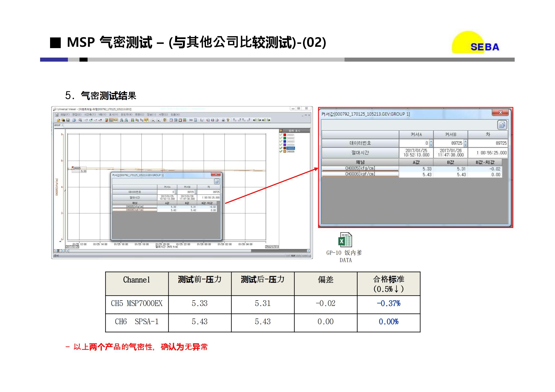Click the -0.37% value in results table
The width and height of the screenshot is (555, 392).
pos(389,303)
